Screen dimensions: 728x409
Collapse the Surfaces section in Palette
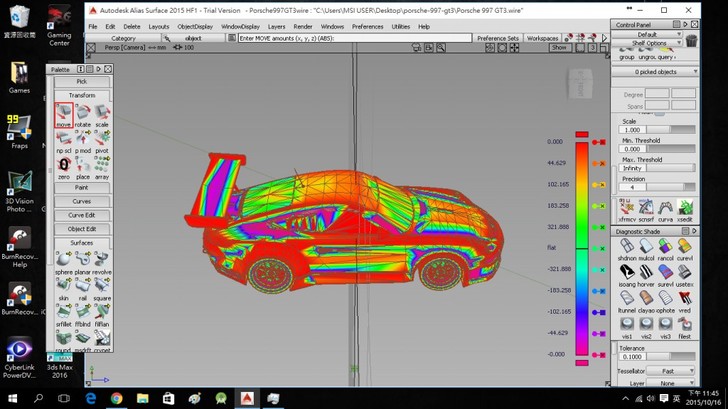coord(82,243)
